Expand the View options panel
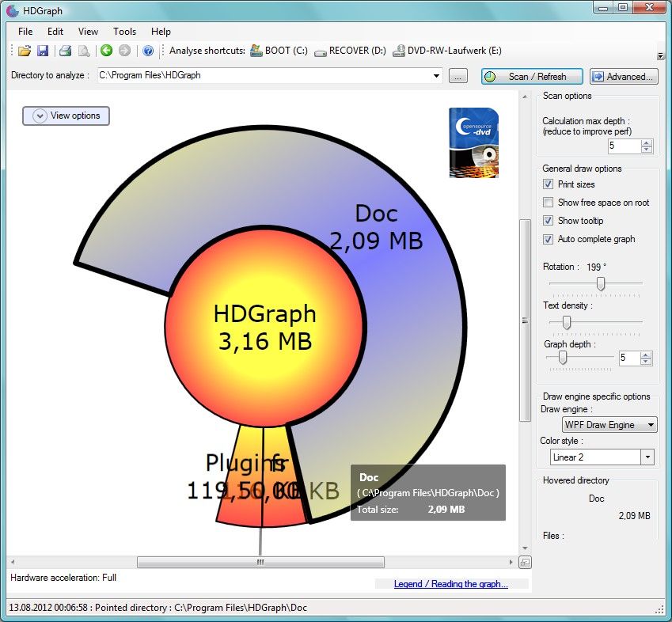 click(66, 116)
